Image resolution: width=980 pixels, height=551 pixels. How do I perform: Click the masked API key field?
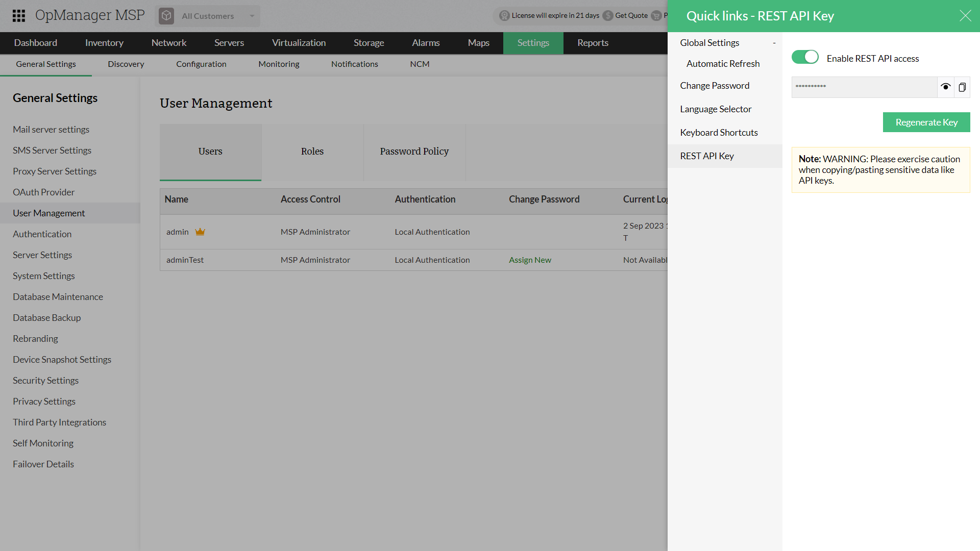tap(864, 87)
